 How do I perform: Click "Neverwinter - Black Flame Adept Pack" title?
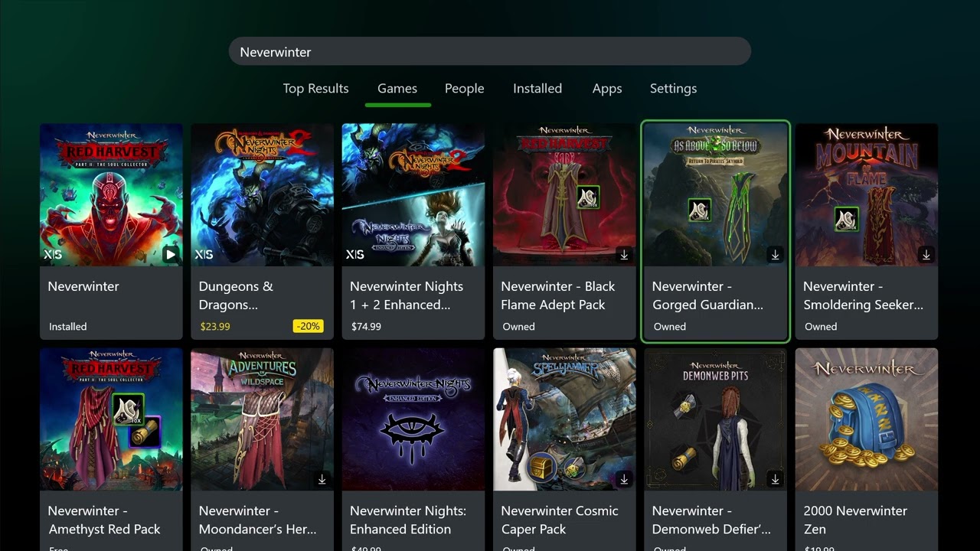(558, 295)
